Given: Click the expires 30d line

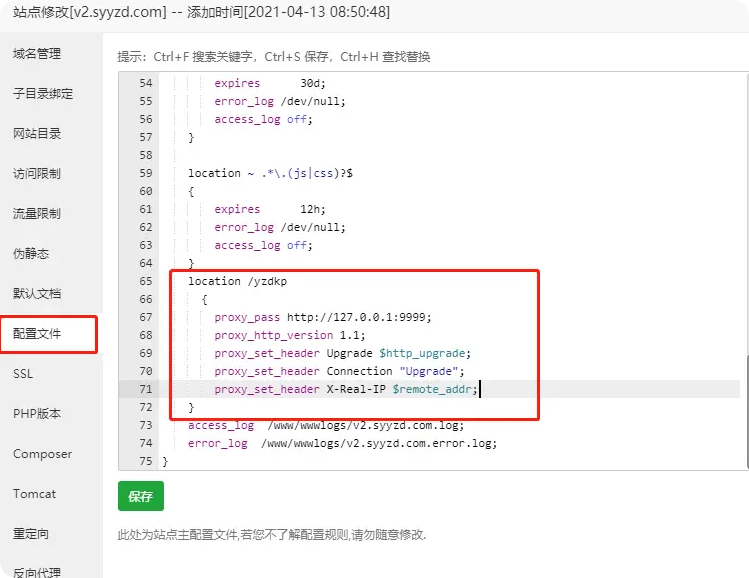Looking at the screenshot, I should click(x=270, y=83).
